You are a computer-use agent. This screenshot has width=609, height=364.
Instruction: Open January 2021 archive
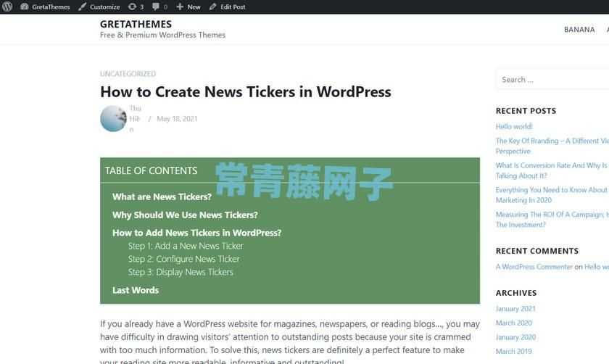(515, 308)
